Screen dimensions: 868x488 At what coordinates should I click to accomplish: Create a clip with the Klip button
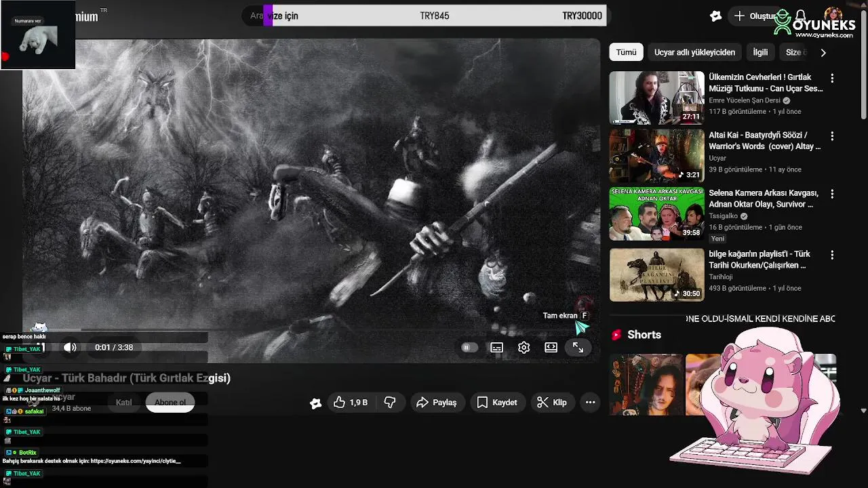(x=552, y=403)
